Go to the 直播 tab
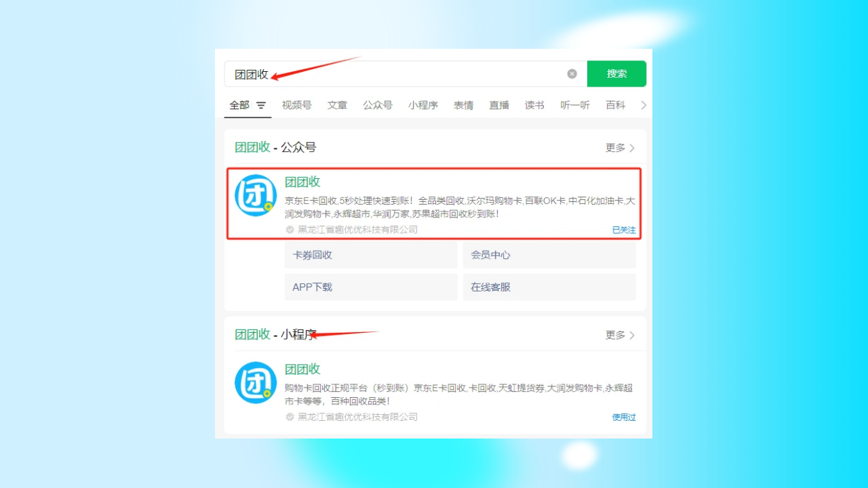This screenshot has height=488, width=868. 499,105
